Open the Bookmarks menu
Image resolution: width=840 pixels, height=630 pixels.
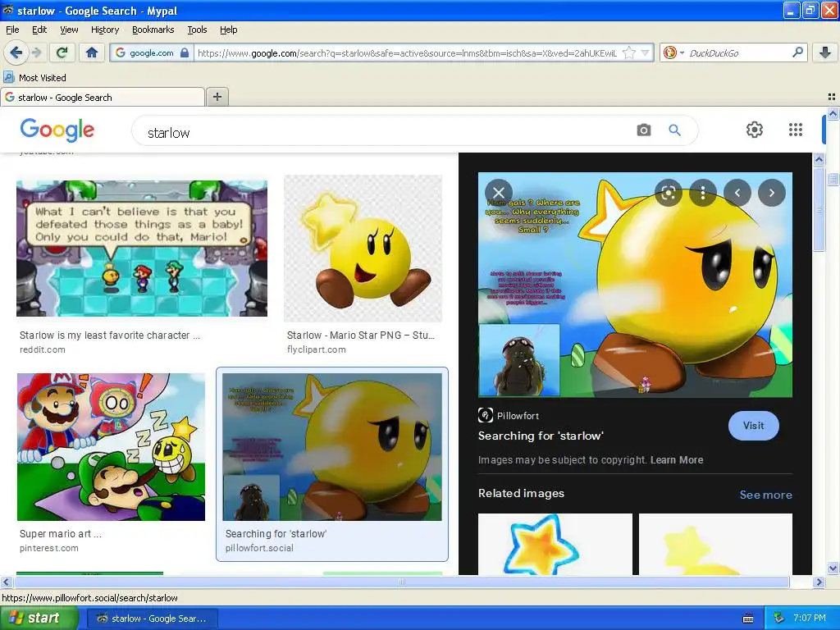(x=153, y=30)
